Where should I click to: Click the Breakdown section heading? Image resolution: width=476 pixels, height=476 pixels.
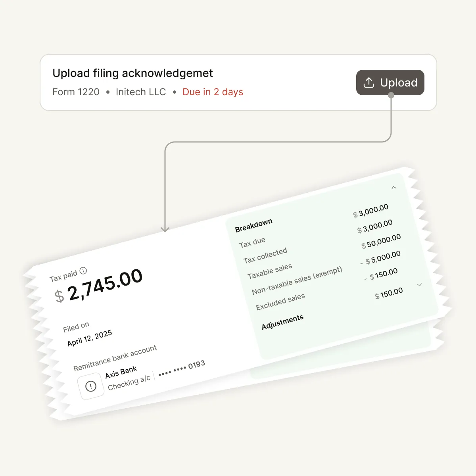[253, 225]
